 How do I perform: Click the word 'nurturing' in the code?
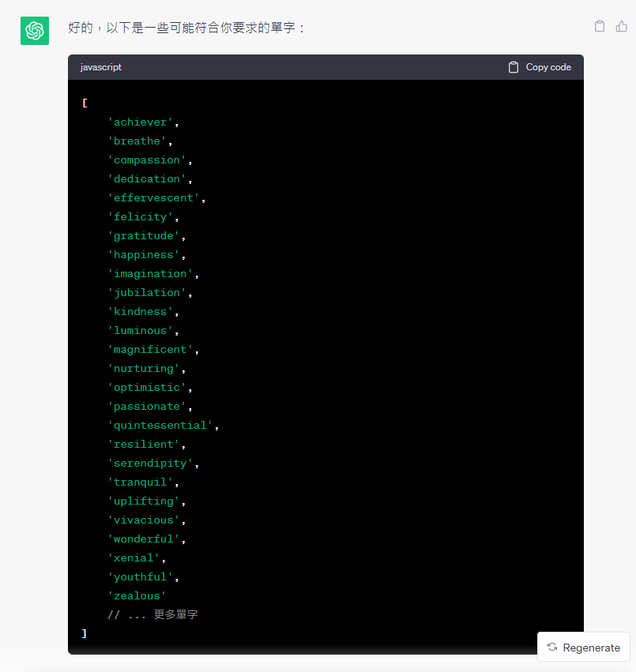144,369
